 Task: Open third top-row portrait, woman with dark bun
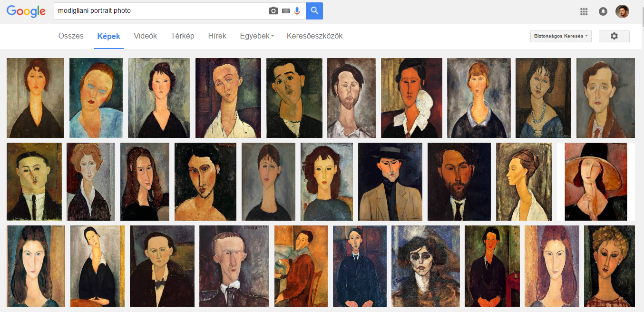click(159, 98)
